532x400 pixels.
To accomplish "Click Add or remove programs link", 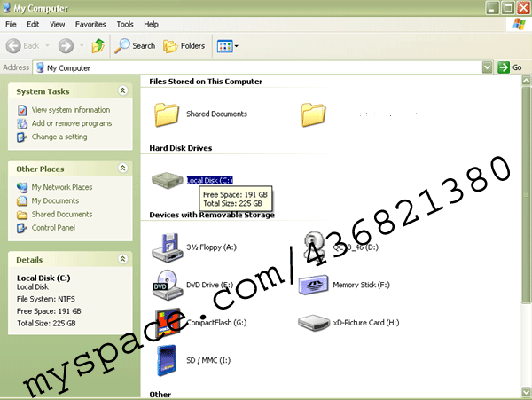I will (72, 123).
